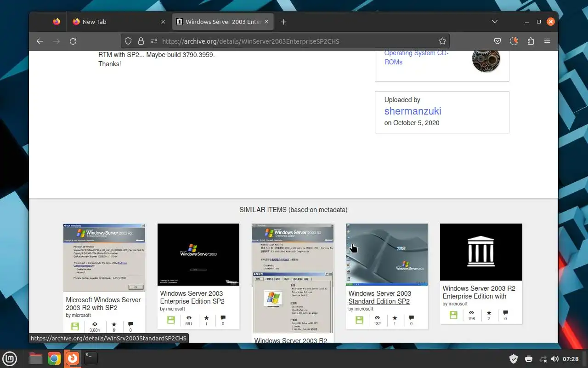Click favorites star on Standard SP2 card

(x=395, y=317)
